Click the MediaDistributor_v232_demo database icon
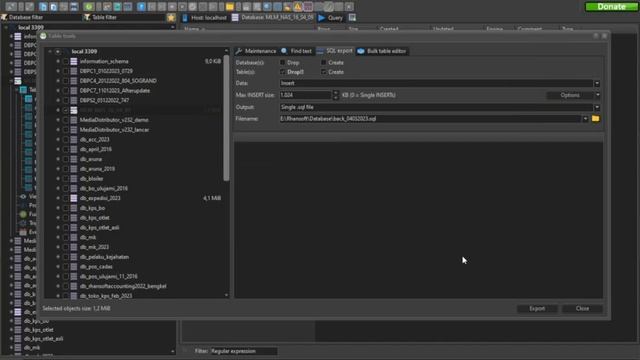The height and width of the screenshot is (360, 640). pyautogui.click(x=74, y=120)
